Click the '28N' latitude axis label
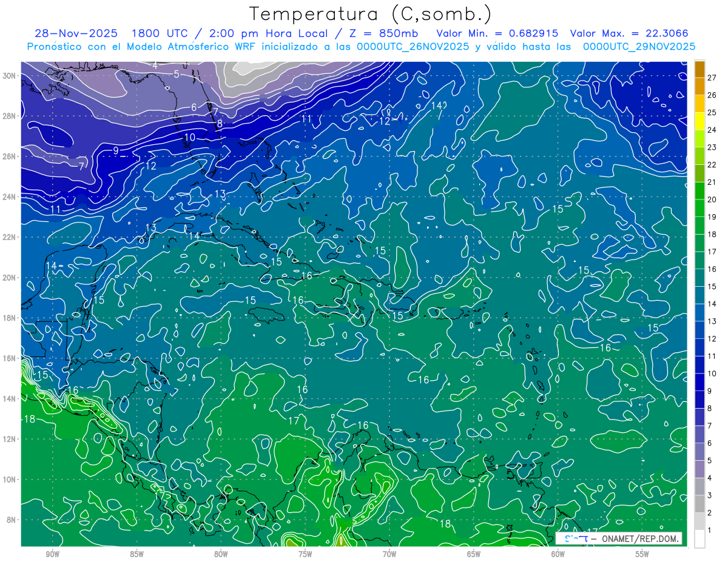 [x=9, y=116]
